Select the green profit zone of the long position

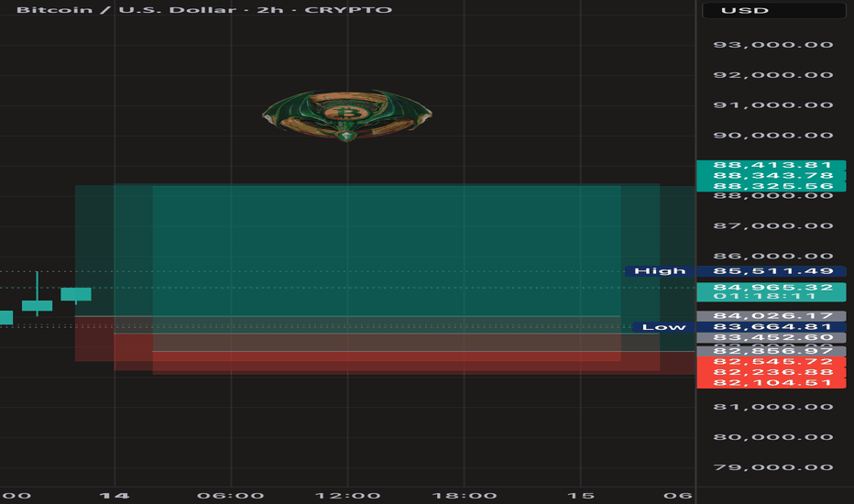point(387,251)
